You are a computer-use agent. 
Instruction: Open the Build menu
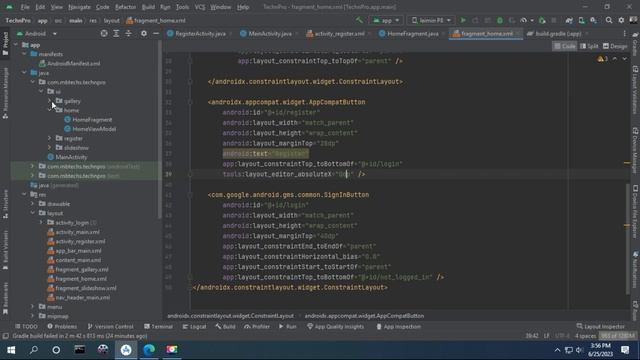click(x=148, y=7)
